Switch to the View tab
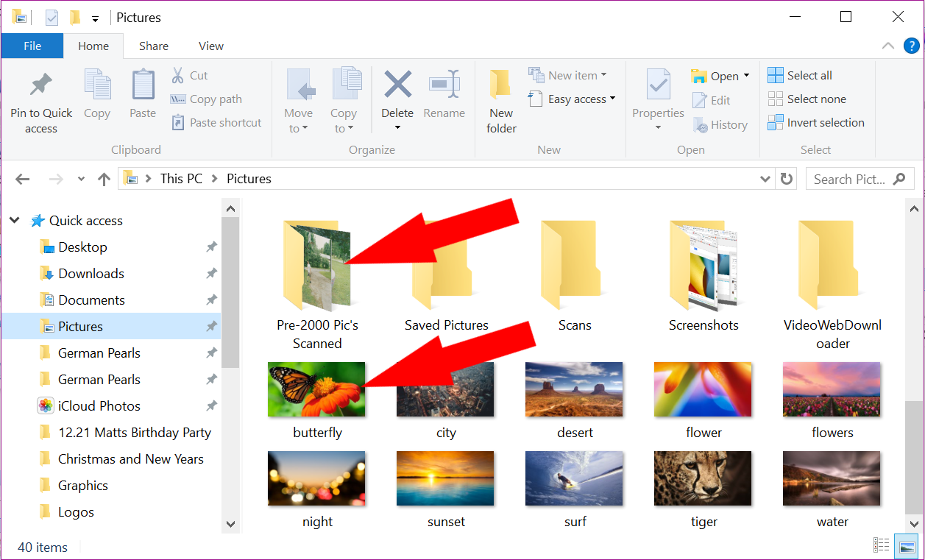The width and height of the screenshot is (925, 560). coord(210,46)
